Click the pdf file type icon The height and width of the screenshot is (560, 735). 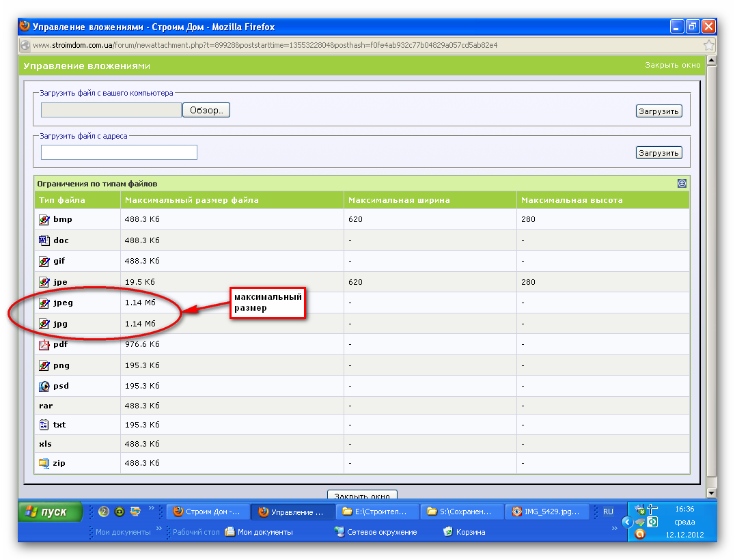(44, 345)
